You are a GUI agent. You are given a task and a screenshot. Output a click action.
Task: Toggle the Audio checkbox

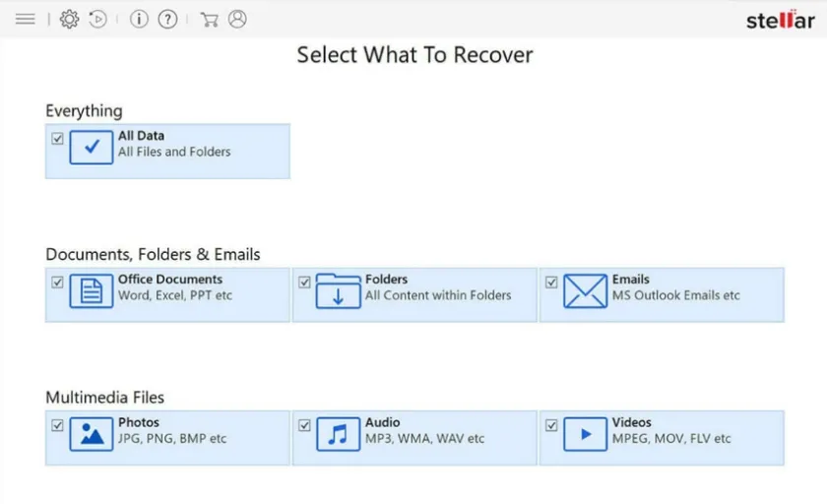coord(304,425)
